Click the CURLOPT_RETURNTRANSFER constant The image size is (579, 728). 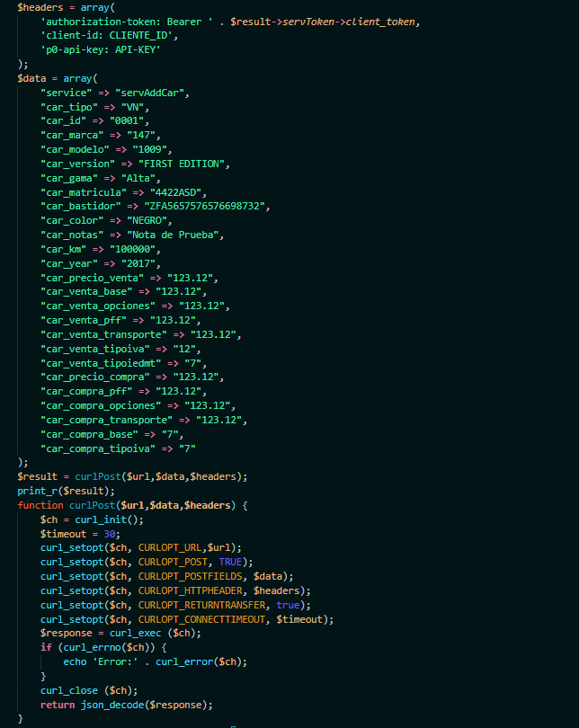202,605
